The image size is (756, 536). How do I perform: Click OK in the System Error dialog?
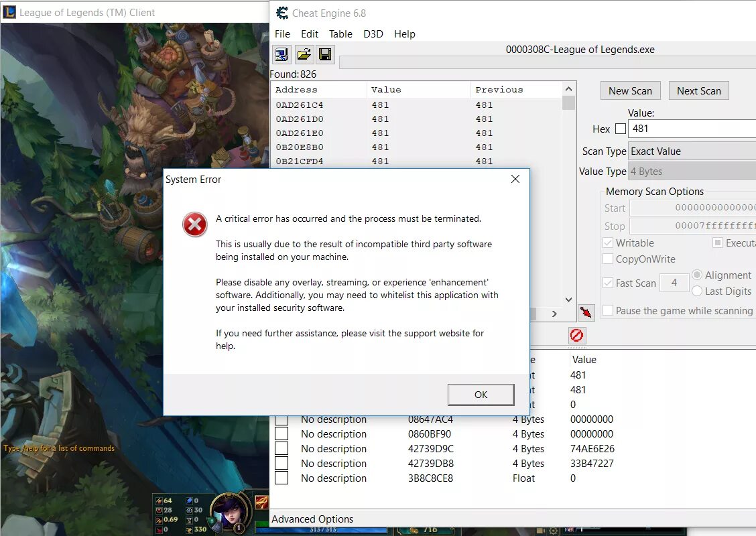click(x=481, y=394)
